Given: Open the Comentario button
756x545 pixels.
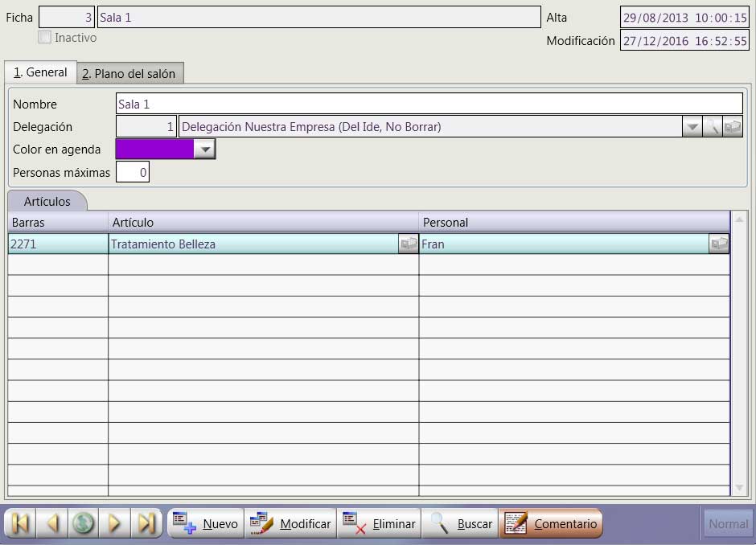Looking at the screenshot, I should coord(551,523).
